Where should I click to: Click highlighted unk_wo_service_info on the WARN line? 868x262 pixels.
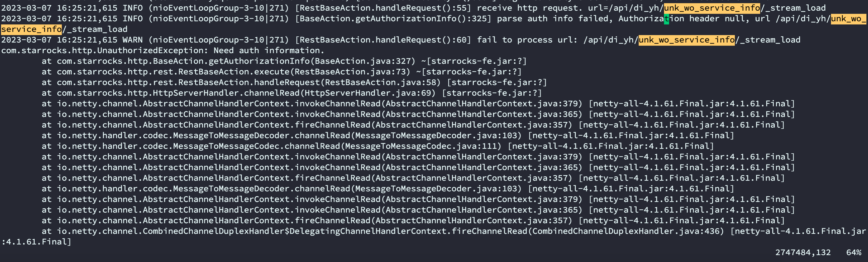pos(686,40)
